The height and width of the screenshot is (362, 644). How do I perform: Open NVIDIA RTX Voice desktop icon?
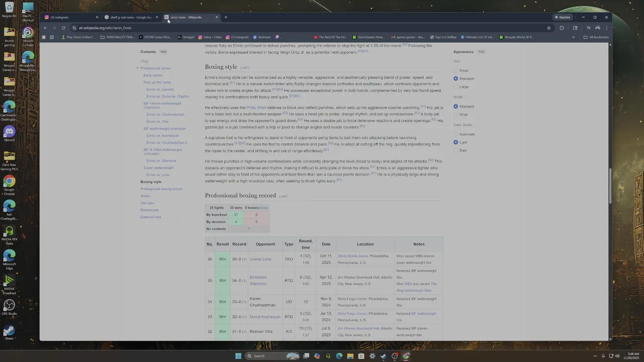[x=9, y=235]
